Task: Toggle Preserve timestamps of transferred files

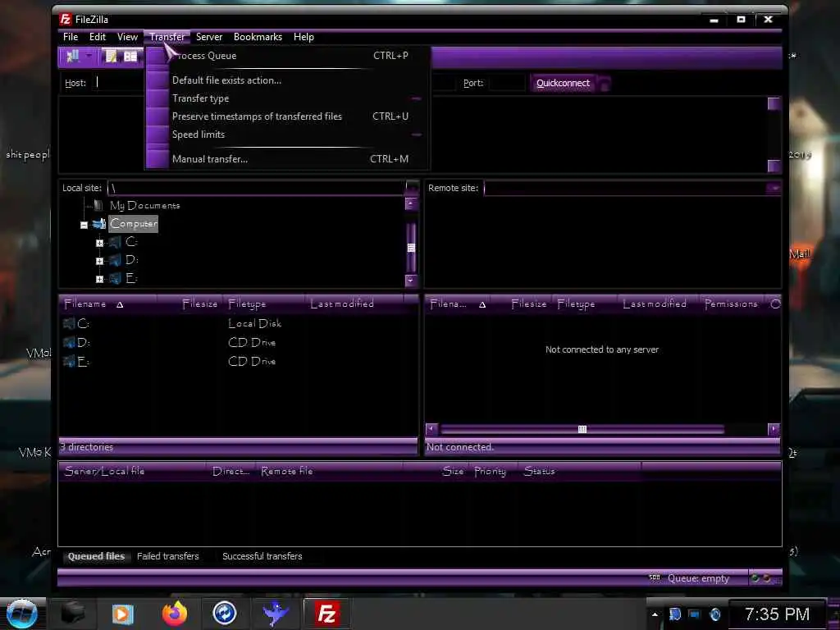Action: tap(288, 116)
